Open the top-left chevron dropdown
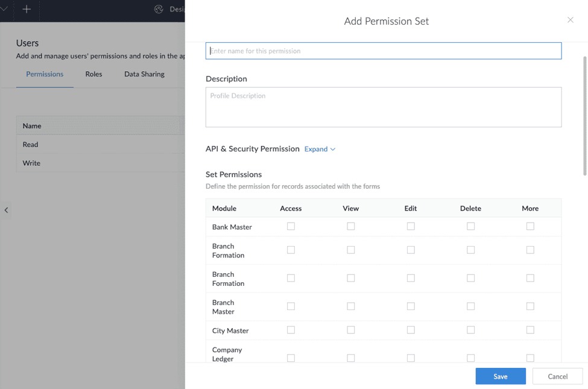The width and height of the screenshot is (588, 389). [x=4, y=9]
